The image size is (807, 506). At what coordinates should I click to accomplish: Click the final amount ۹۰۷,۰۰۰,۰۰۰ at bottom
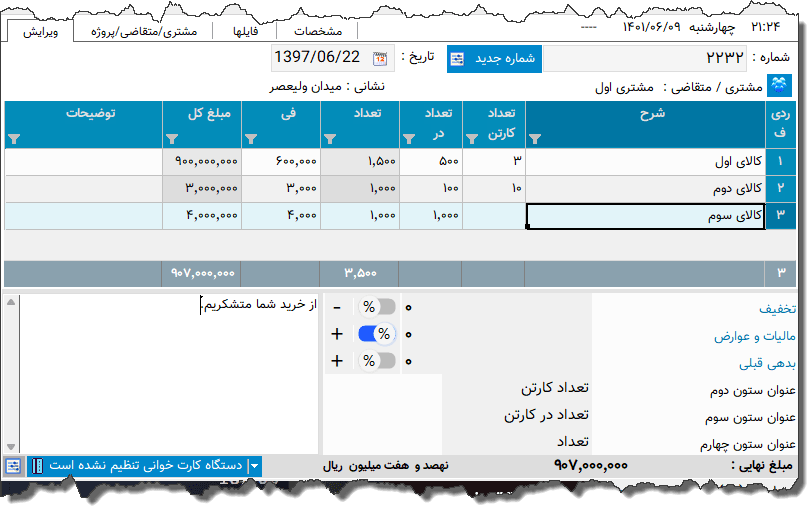[x=590, y=465]
